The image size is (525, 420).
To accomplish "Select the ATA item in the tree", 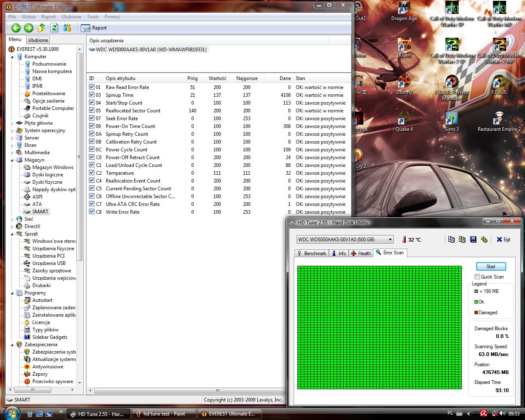I will 32,204.
